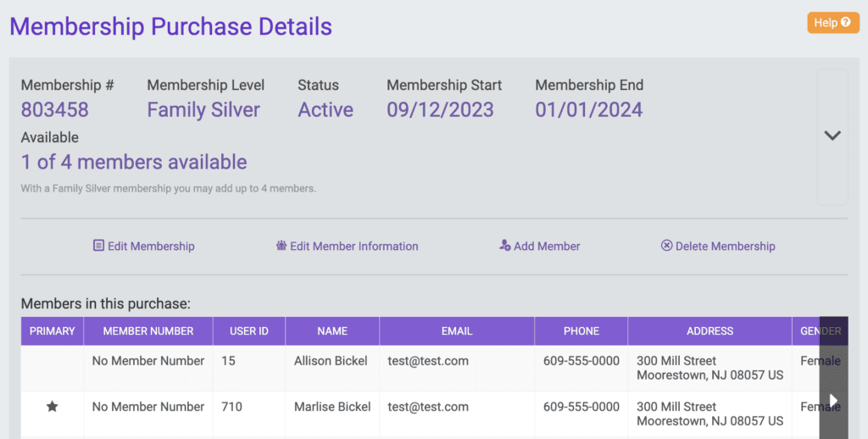This screenshot has height=439, width=868.
Task: Click the primary star for Marlise Bickel
Action: click(x=52, y=407)
